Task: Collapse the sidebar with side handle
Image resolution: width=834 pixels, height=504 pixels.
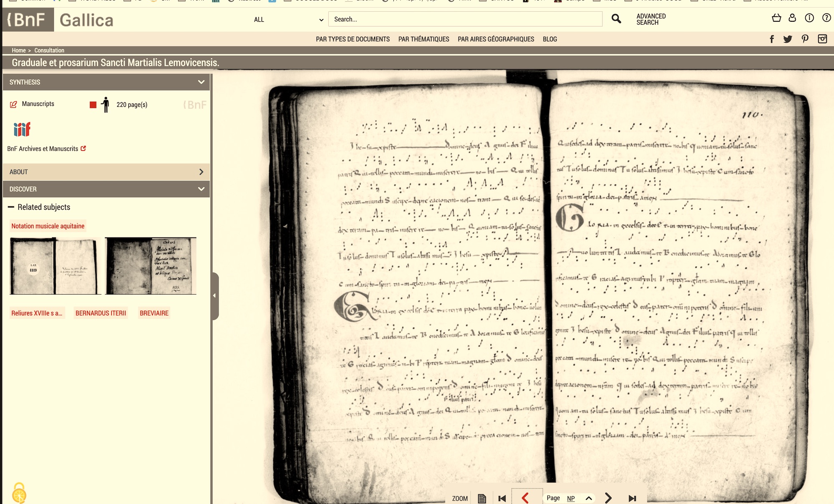Action: [214, 296]
